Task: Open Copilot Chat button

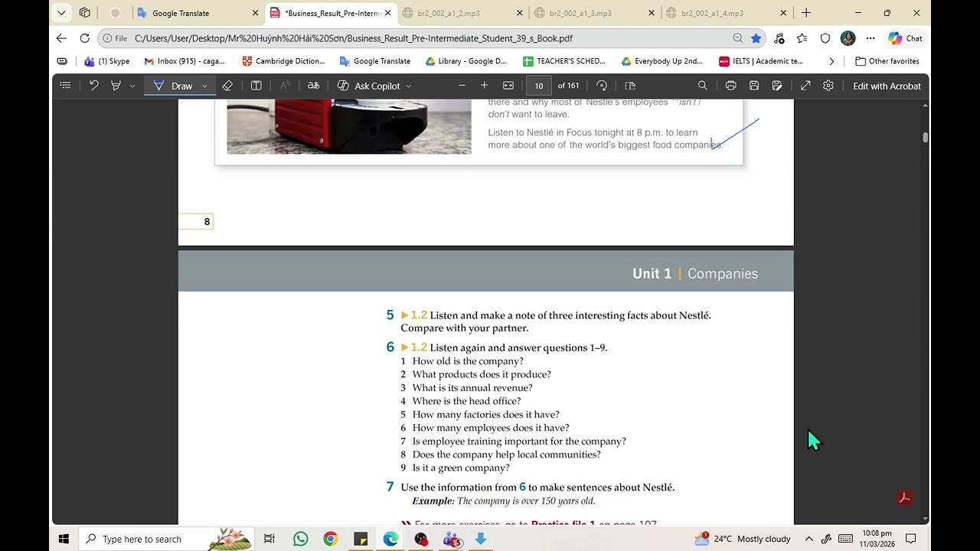Action: pyautogui.click(x=905, y=38)
